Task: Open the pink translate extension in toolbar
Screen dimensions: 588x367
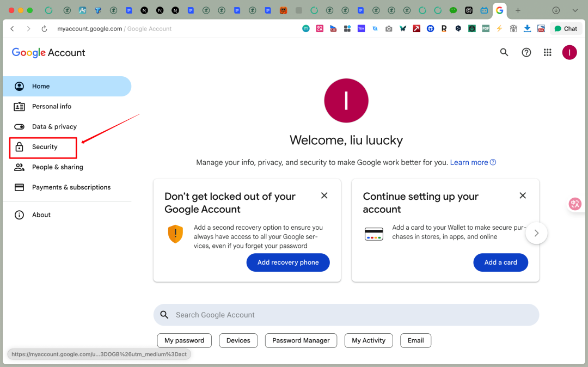Action: click(320, 28)
